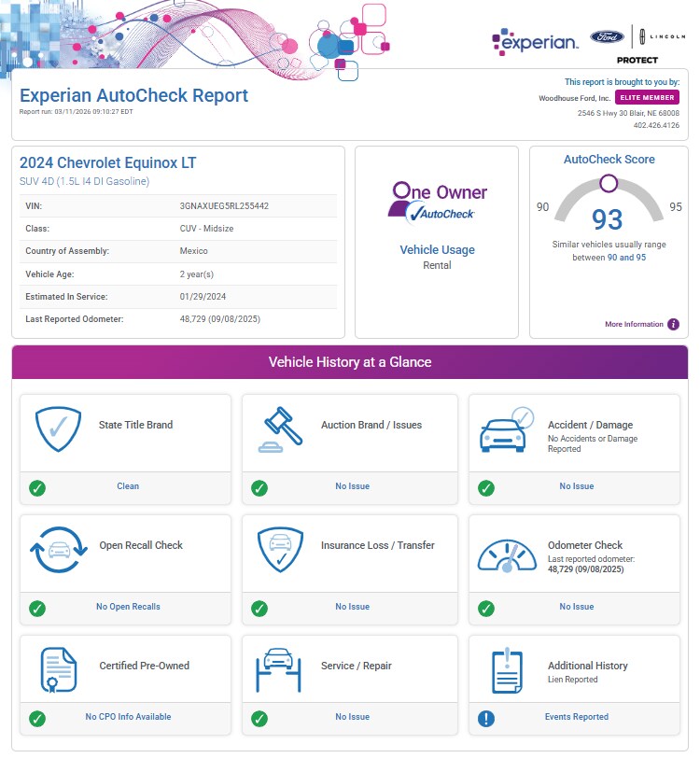Image resolution: width=700 pixels, height=758 pixels.
Task: Click green check beside No CPO Info
Action: 37,719
